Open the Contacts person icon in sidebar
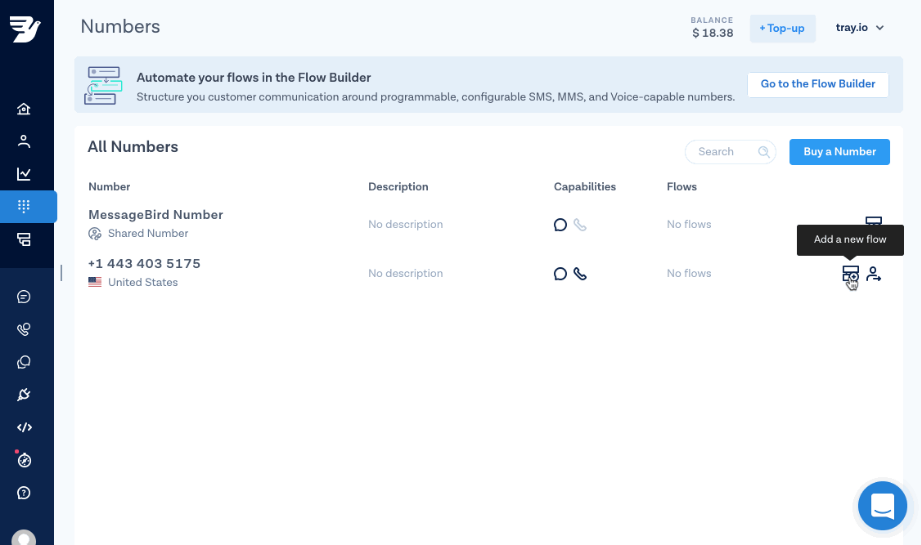Image resolution: width=921 pixels, height=545 pixels. point(24,141)
